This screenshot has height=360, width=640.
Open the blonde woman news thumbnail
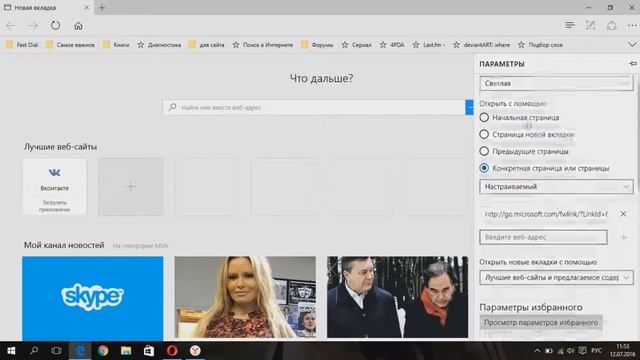[245, 297]
